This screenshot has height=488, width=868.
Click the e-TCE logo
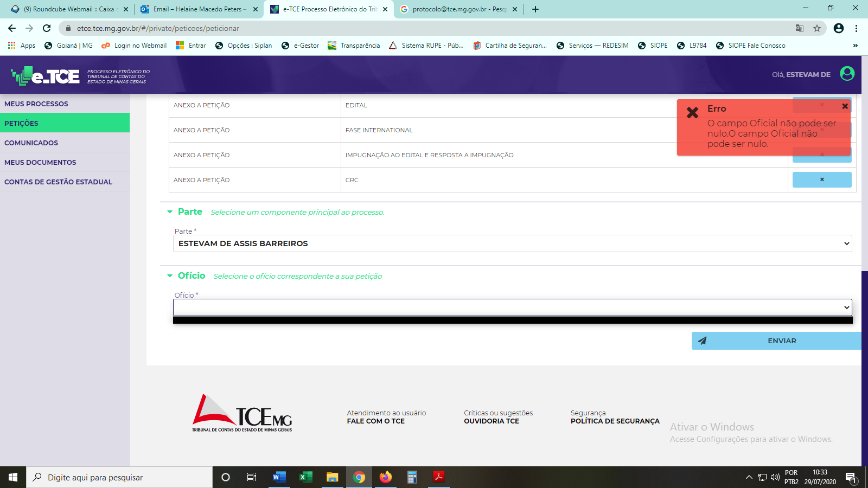point(46,76)
